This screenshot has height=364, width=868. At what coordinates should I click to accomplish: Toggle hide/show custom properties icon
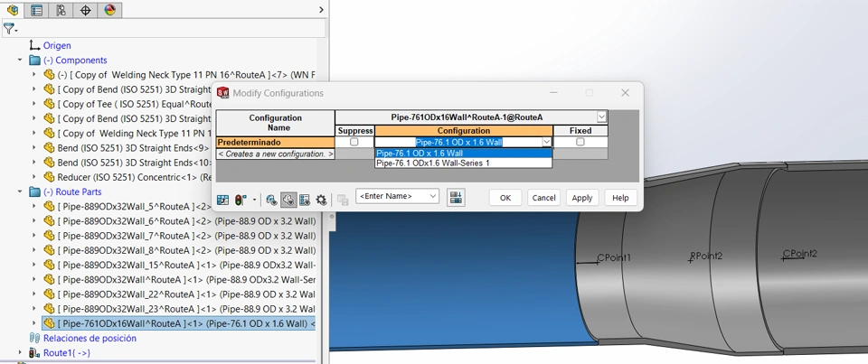pos(271,200)
